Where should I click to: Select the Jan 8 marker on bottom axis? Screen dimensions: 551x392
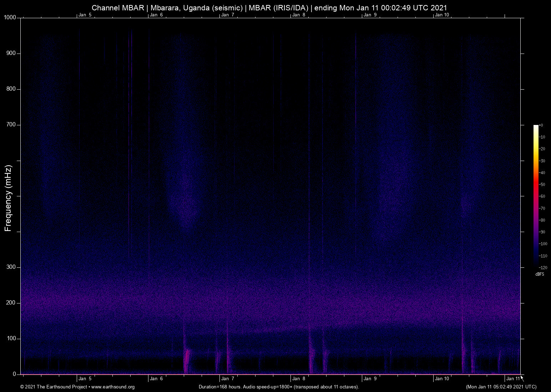pos(299,378)
